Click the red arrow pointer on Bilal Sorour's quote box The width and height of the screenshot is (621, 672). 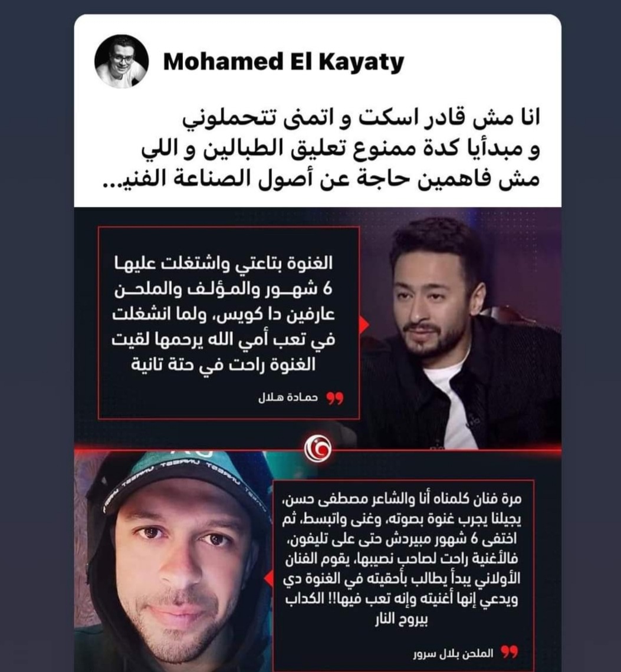[x=269, y=579]
